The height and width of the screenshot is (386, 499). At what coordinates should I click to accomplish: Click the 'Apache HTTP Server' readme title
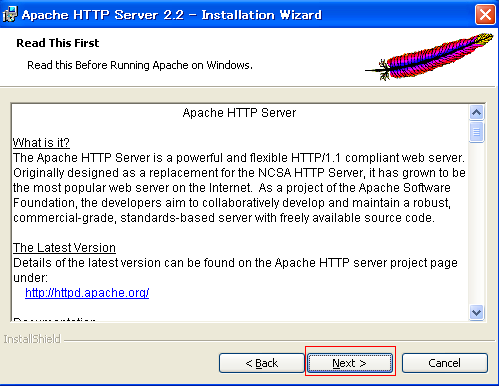[x=239, y=113]
